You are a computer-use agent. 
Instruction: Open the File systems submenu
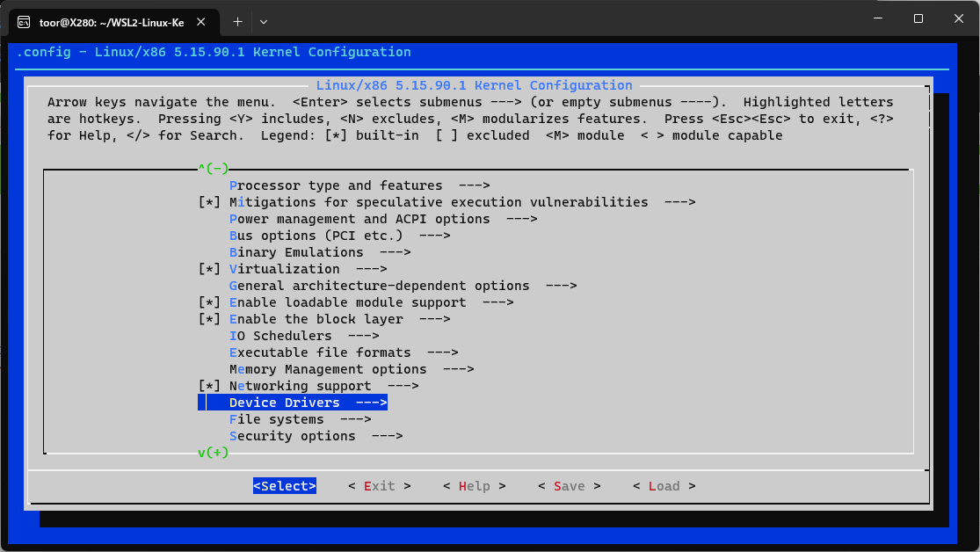coord(281,418)
